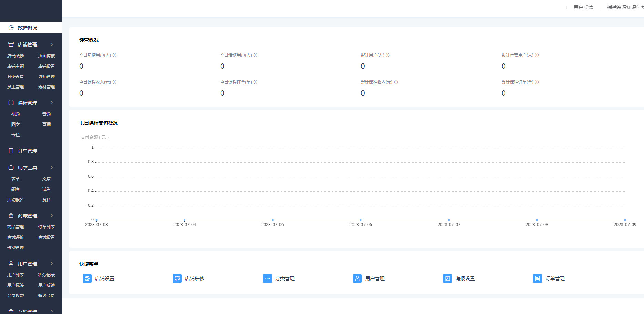The image size is (644, 314).
Task: Click the info icon next to 累计课程收入(元)
Action: [x=396, y=82]
